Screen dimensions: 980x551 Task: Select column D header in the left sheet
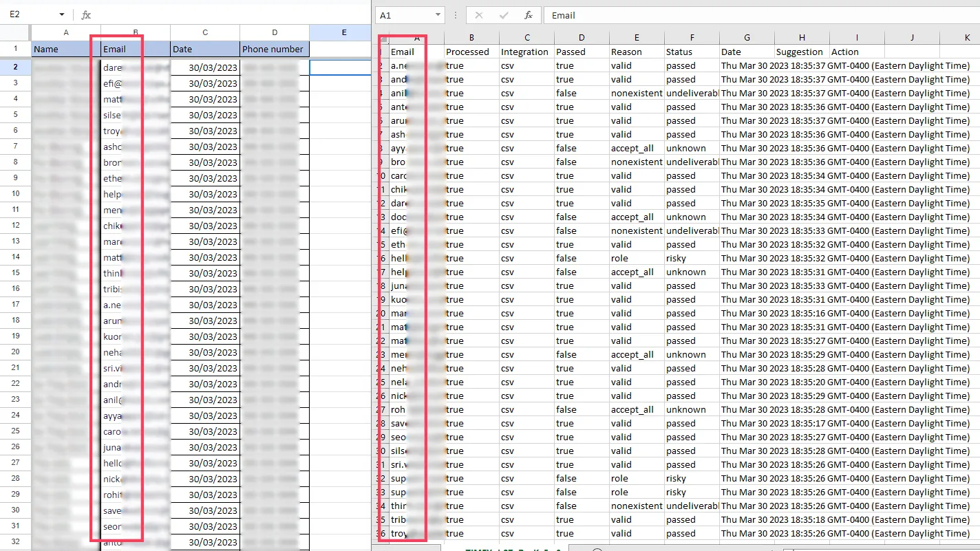[x=275, y=32]
